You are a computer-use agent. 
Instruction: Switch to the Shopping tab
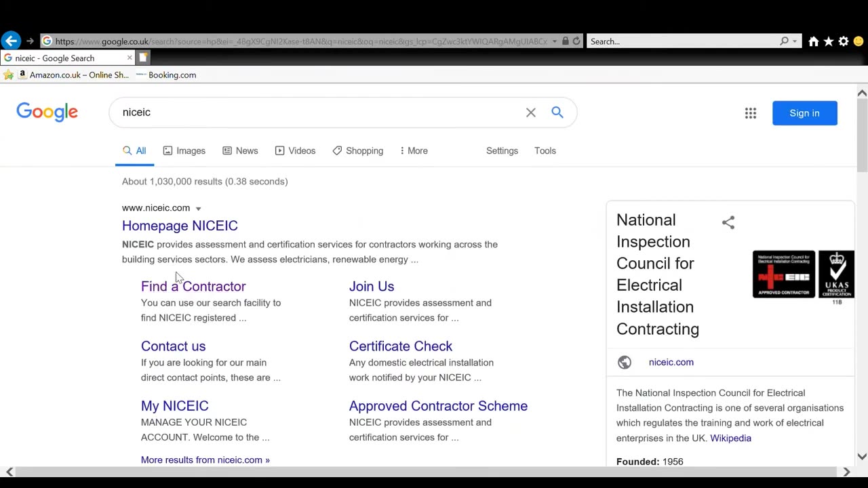pos(358,150)
